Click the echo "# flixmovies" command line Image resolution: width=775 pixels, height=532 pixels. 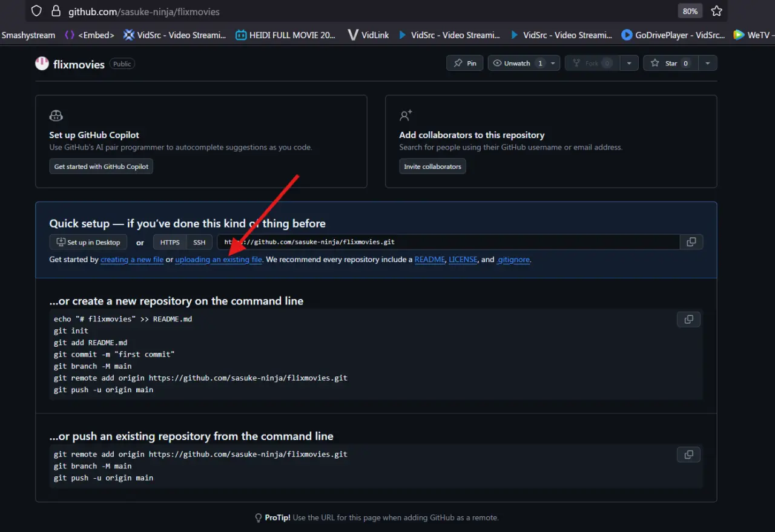click(123, 319)
